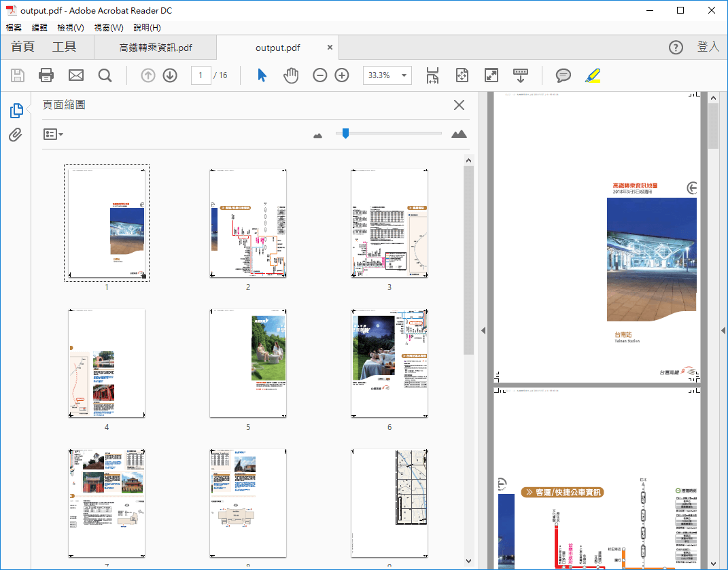Screen dimensions: 728x570
Task: Open the Find text magnifier tool
Action: 105,75
